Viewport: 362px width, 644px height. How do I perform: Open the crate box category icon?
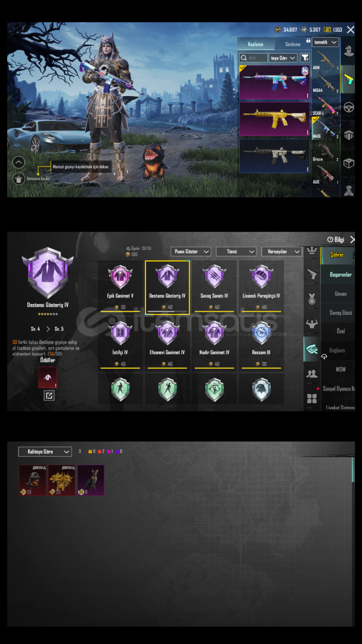pos(348,163)
